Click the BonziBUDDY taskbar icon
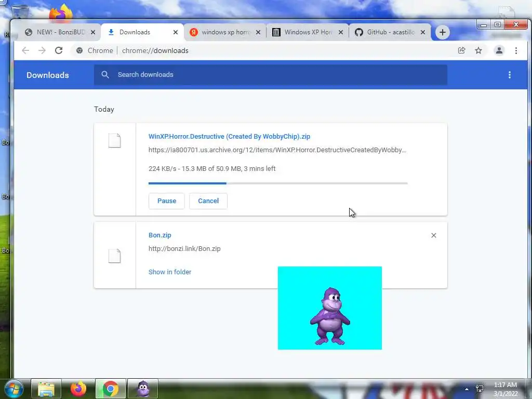This screenshot has height=399, width=532. pyautogui.click(x=143, y=389)
